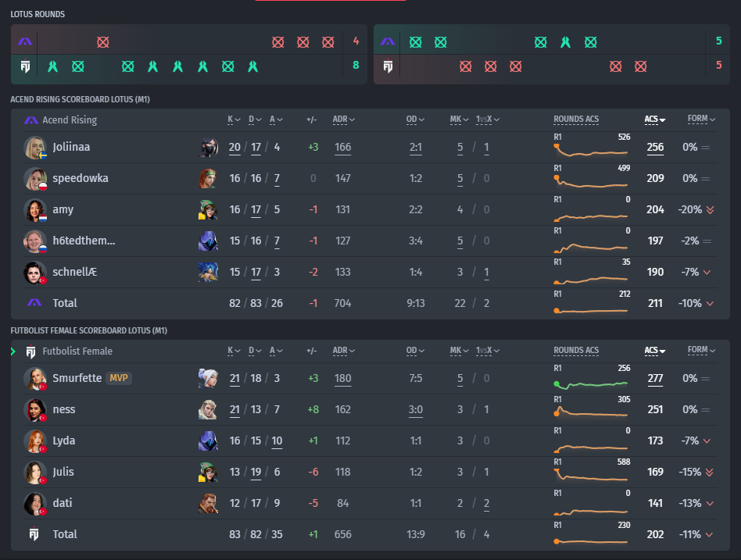Screen dimensions: 741x560
Task: Open dati's player avatar
Action: [x=35, y=503]
